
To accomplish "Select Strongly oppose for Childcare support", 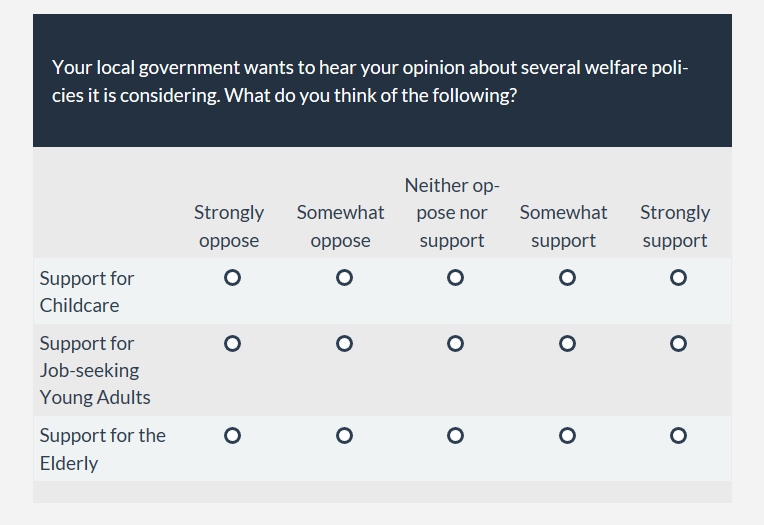I will 232,278.
